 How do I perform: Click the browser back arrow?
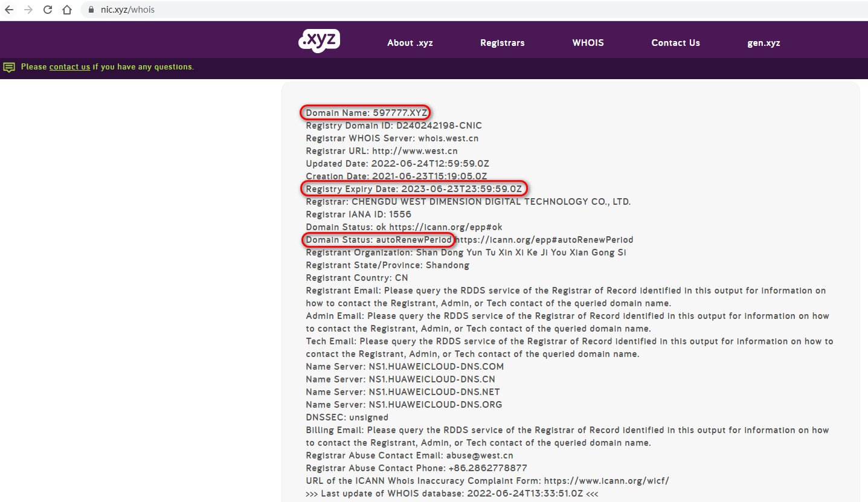click(9, 10)
